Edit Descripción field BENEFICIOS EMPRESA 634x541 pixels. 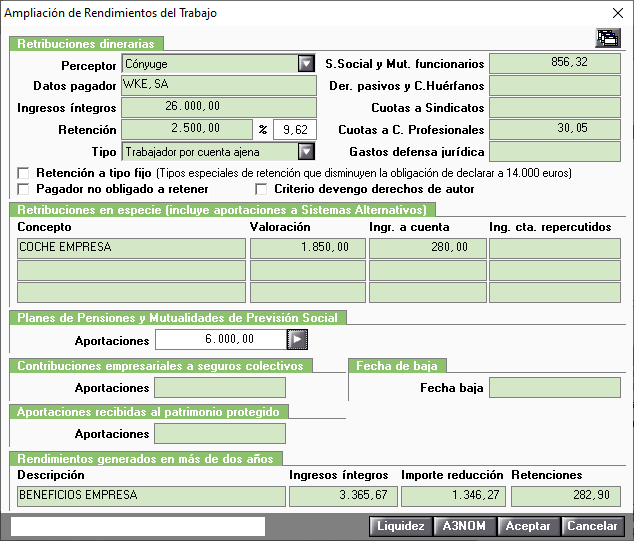(x=151, y=497)
